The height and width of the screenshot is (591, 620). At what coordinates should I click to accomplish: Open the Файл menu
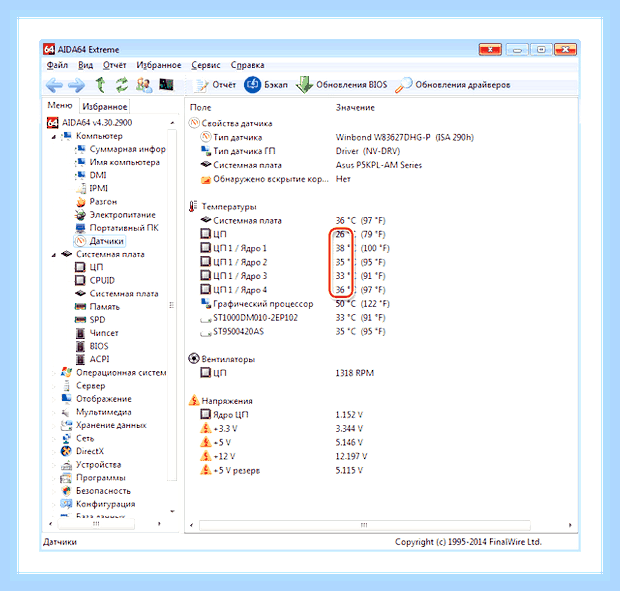57,65
